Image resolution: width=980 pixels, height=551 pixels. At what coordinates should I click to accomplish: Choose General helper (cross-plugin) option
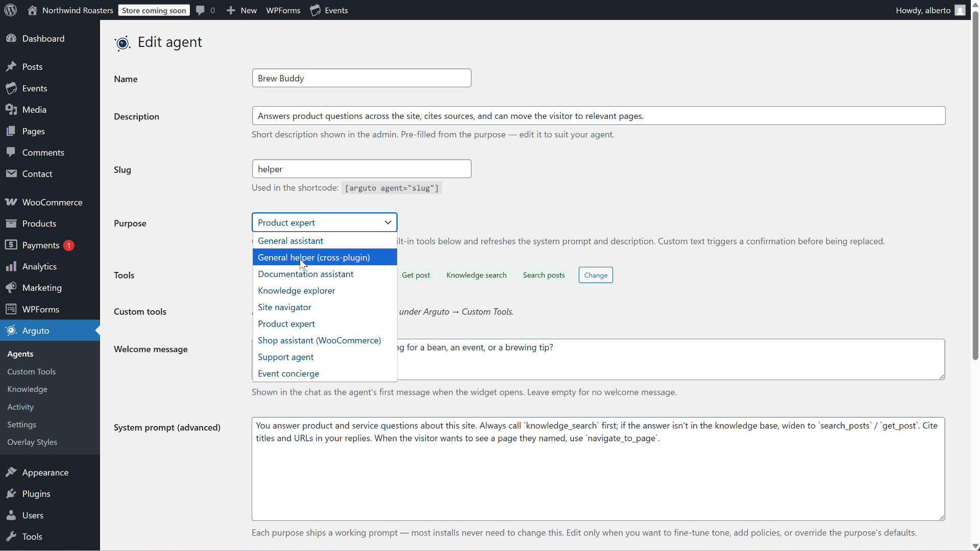[325, 257]
